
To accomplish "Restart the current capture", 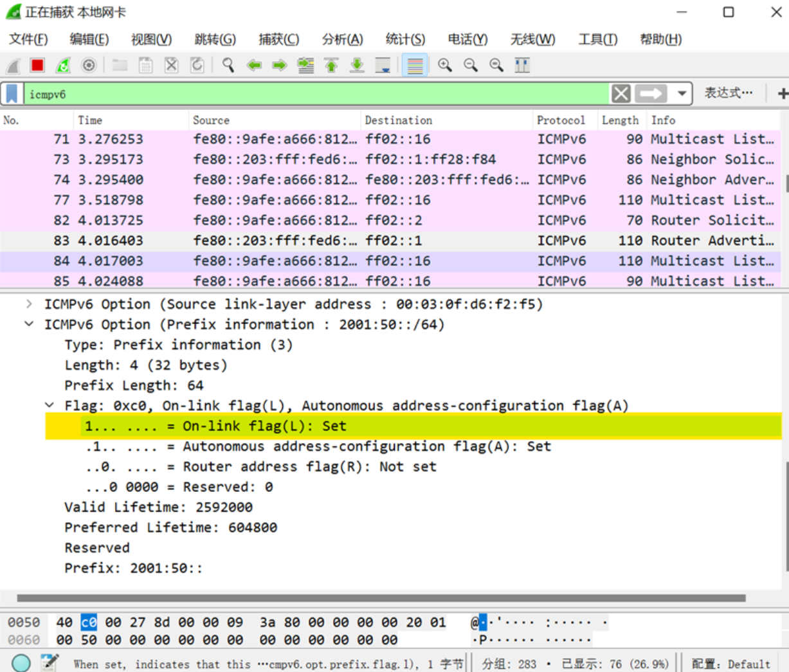I will click(63, 66).
